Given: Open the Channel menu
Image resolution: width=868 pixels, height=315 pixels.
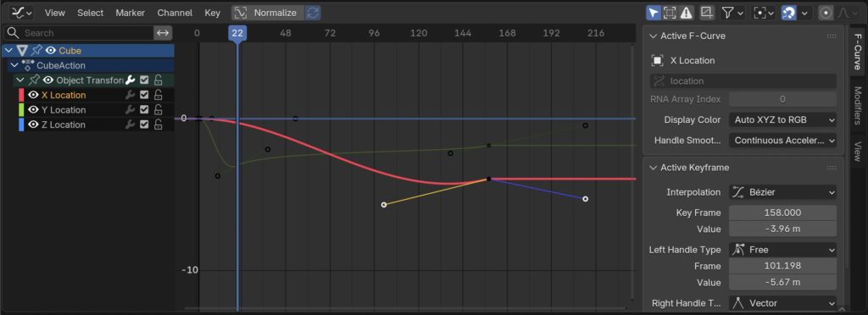Looking at the screenshot, I should [175, 13].
